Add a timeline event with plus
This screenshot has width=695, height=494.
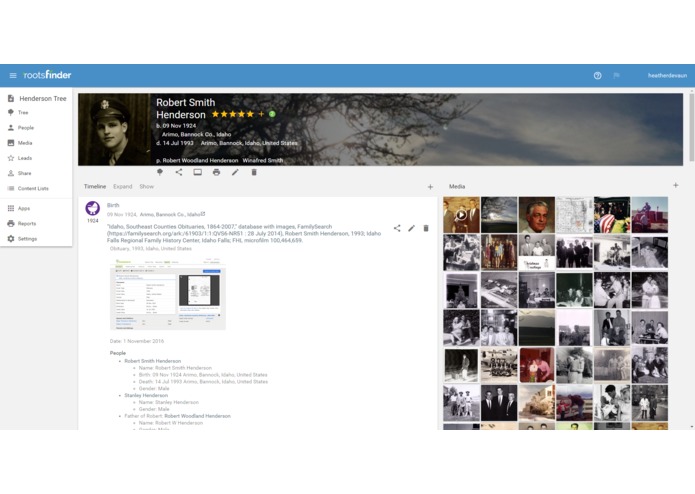coord(430,187)
